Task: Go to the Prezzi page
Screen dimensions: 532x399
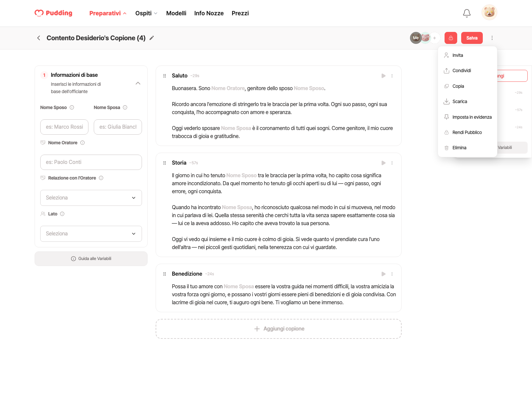Action: click(240, 13)
